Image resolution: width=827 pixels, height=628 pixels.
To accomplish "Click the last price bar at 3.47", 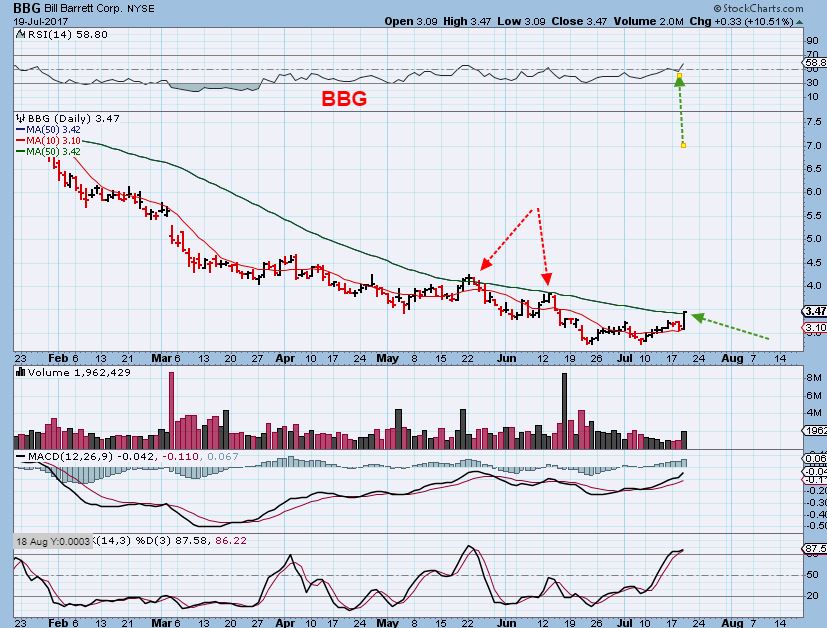I will point(684,320).
